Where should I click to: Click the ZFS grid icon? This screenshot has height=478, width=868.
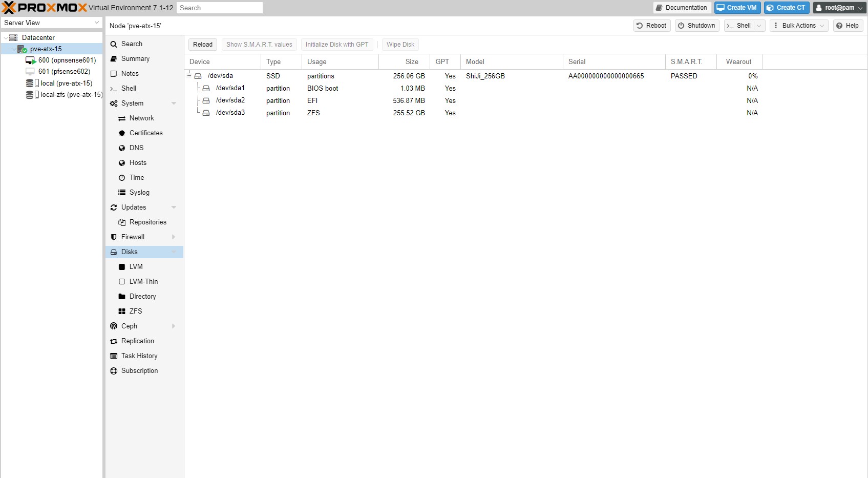click(x=122, y=311)
